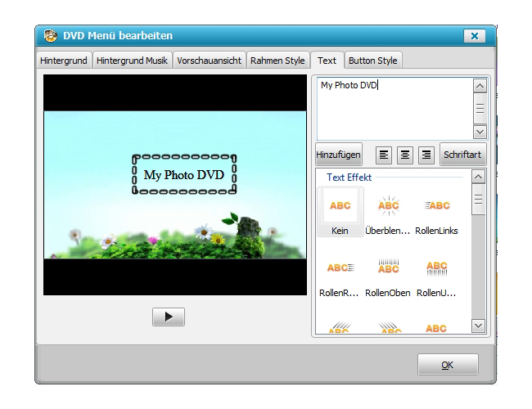Apply the RollenLinks text effect
532x409 pixels.
(437, 212)
